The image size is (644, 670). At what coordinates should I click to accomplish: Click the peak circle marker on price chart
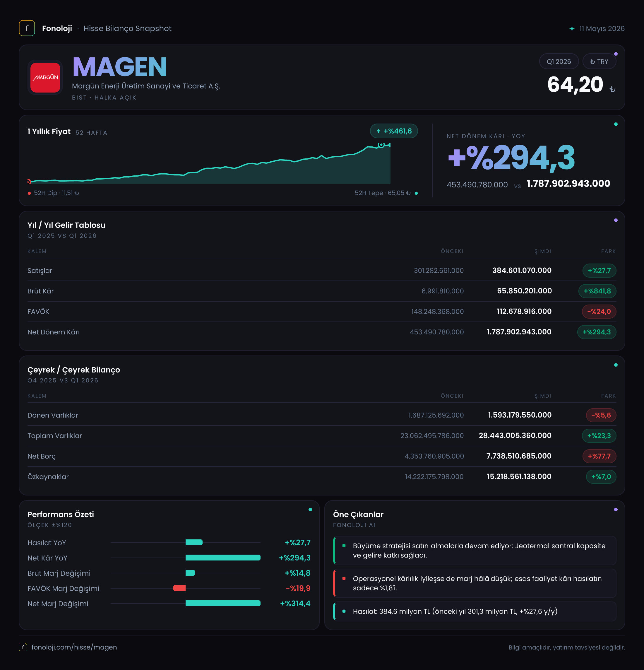click(381, 145)
